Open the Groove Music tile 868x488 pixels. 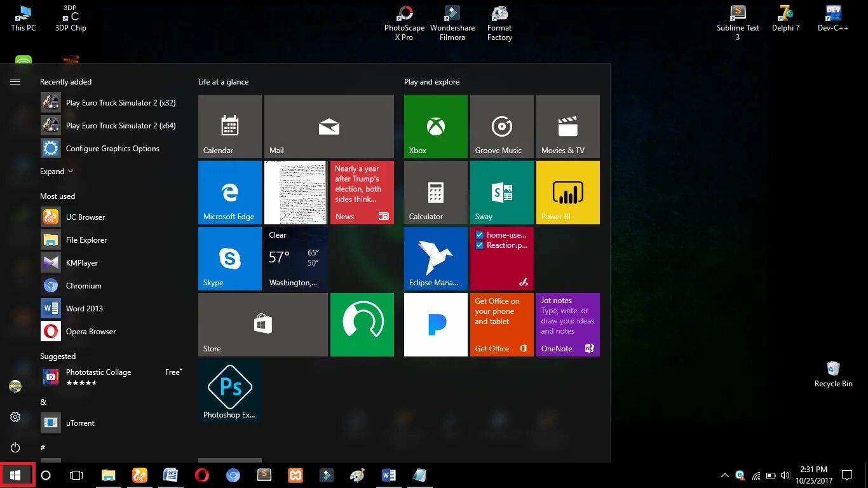tap(502, 126)
